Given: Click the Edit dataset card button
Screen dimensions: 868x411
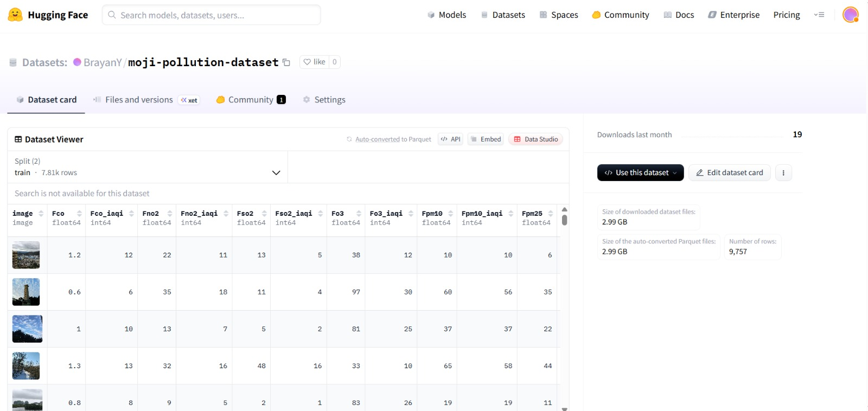Looking at the screenshot, I should (729, 173).
